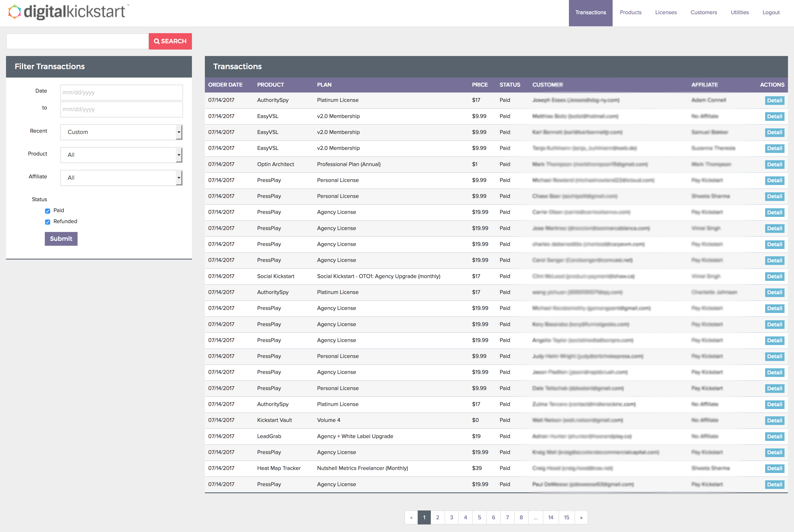Open Detail for the Kickstart Vault transaction

775,421
